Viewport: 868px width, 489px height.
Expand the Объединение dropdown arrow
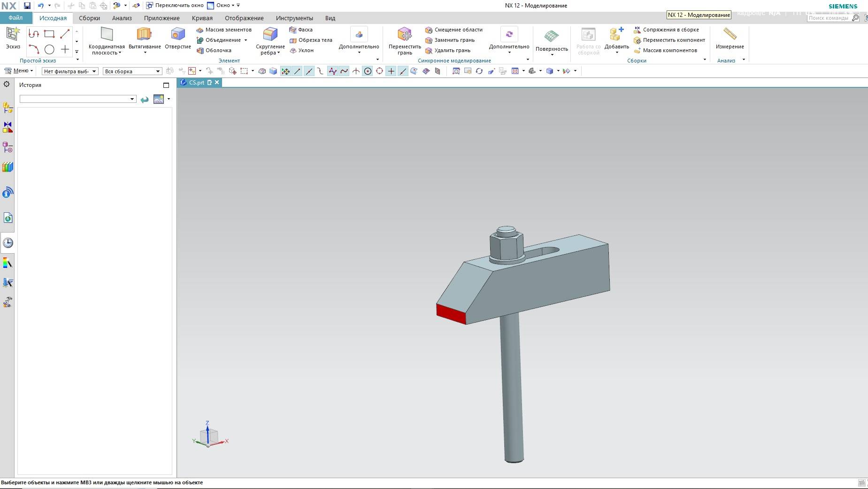click(x=246, y=40)
